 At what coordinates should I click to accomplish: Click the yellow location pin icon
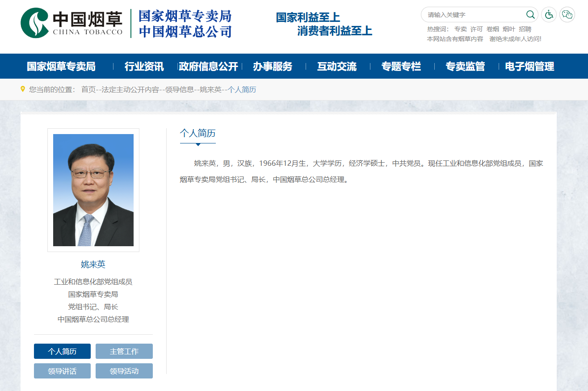[23, 89]
